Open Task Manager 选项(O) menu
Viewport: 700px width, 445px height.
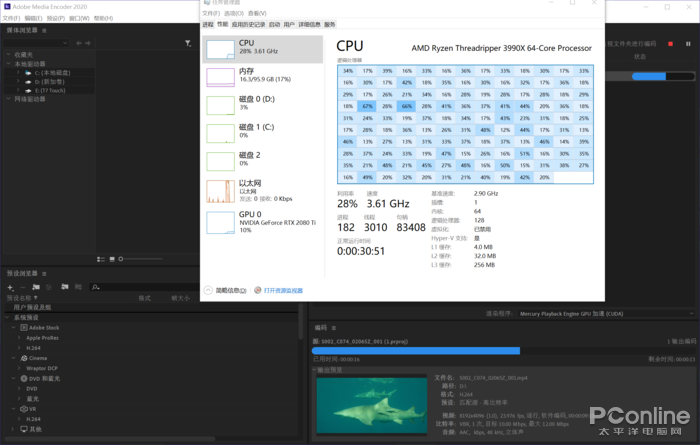(x=234, y=13)
